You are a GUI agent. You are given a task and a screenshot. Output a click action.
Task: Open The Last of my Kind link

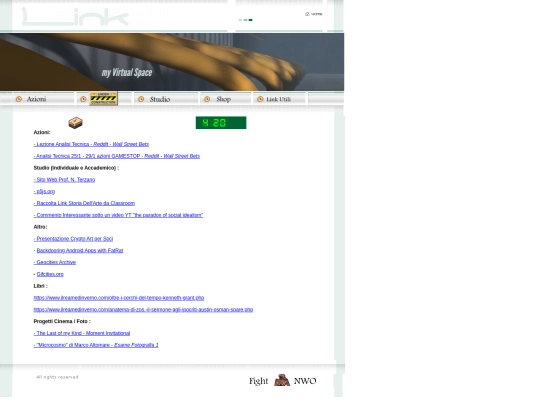(82, 333)
